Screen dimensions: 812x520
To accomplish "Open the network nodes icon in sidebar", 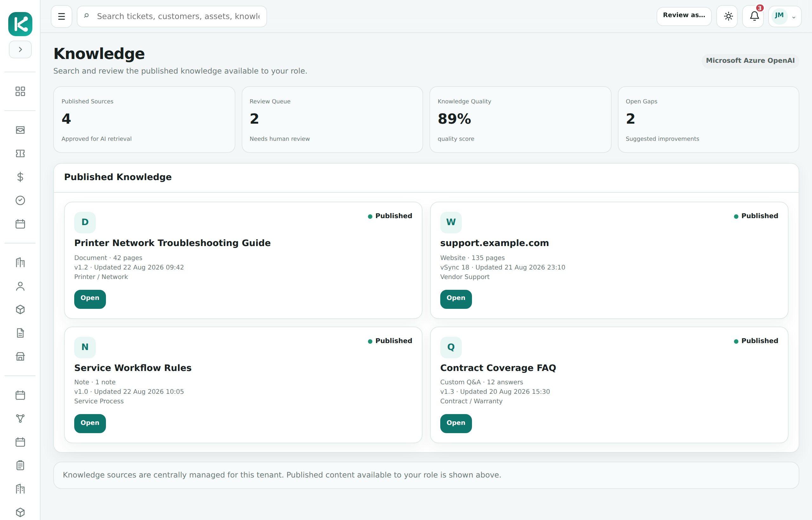I will coord(20,418).
